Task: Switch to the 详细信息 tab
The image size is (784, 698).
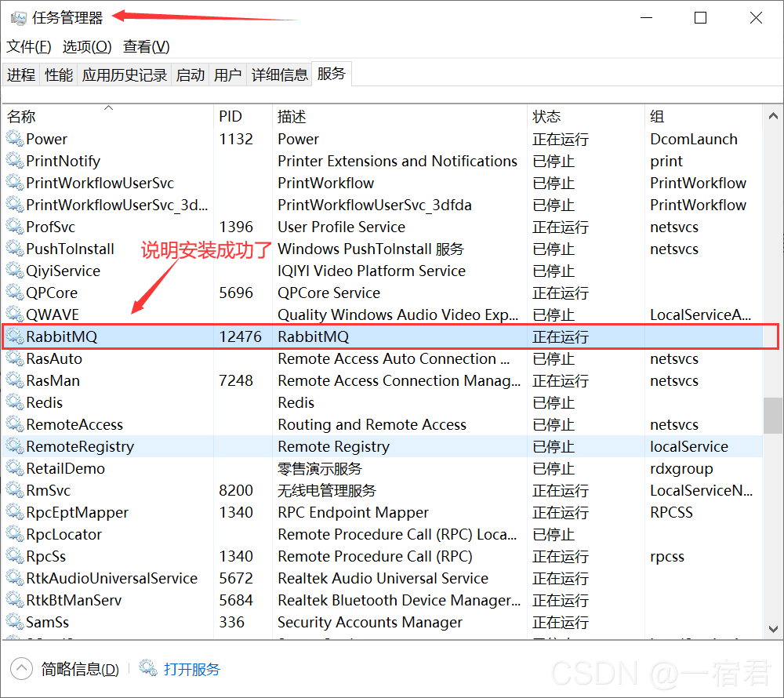Action: coord(280,75)
